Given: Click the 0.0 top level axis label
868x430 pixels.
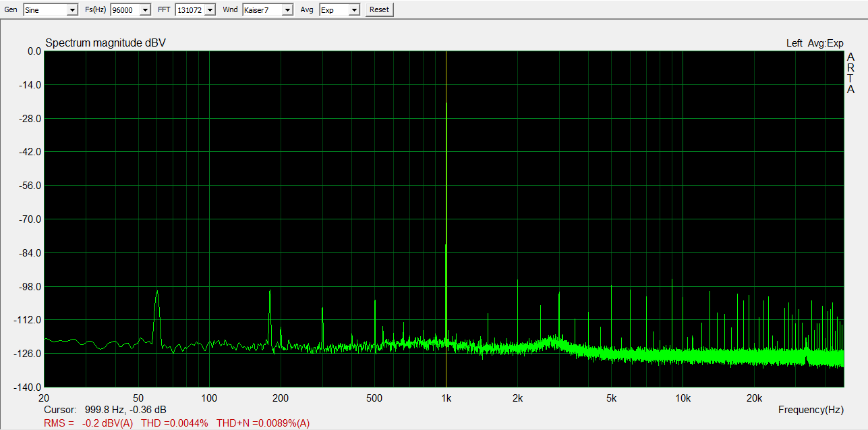Looking at the screenshot, I should coord(34,51).
